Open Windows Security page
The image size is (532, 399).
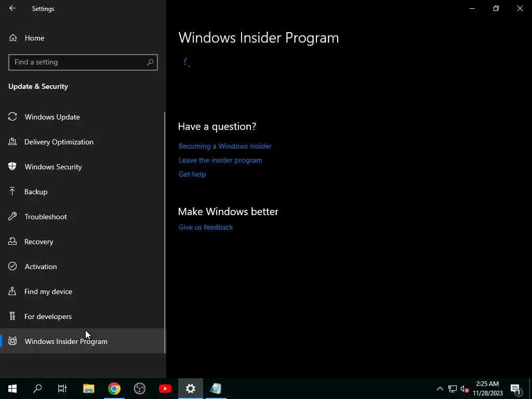pos(82,167)
